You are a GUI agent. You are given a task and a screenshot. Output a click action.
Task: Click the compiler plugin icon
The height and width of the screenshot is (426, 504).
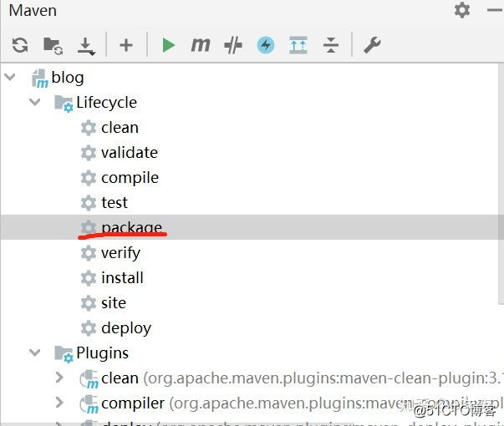point(89,404)
